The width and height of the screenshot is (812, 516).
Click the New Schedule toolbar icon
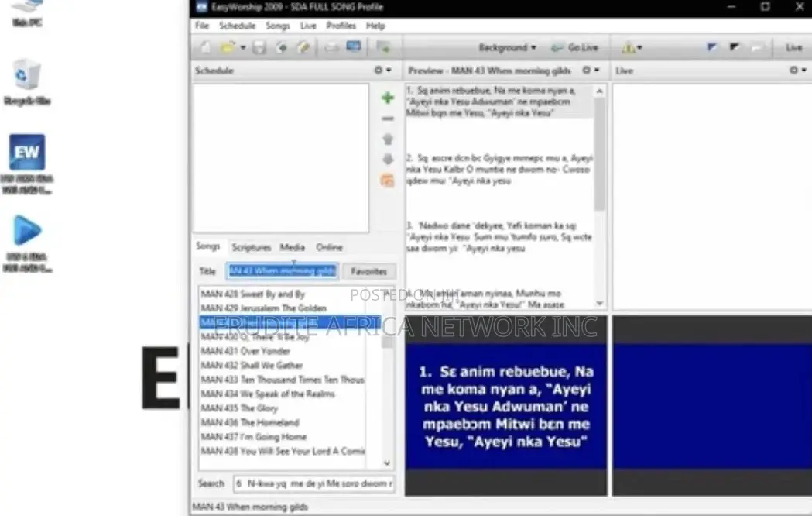(x=206, y=48)
